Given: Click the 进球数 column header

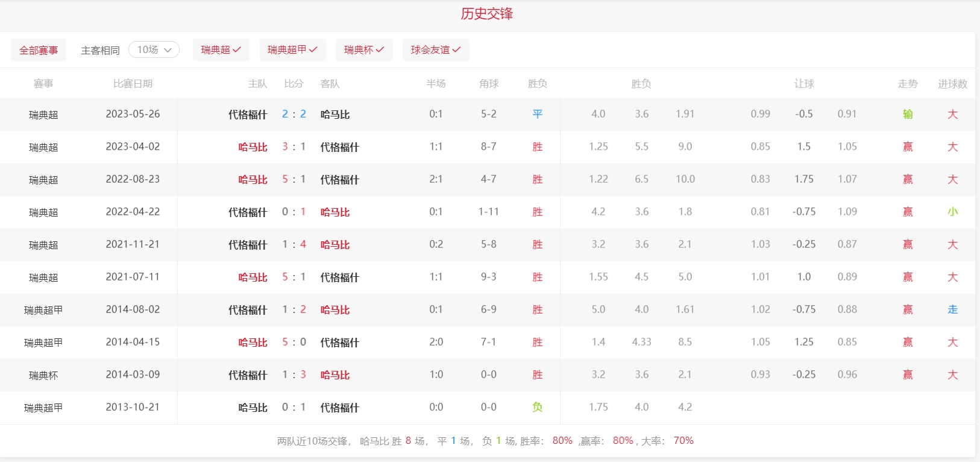Looking at the screenshot, I should click(x=952, y=84).
